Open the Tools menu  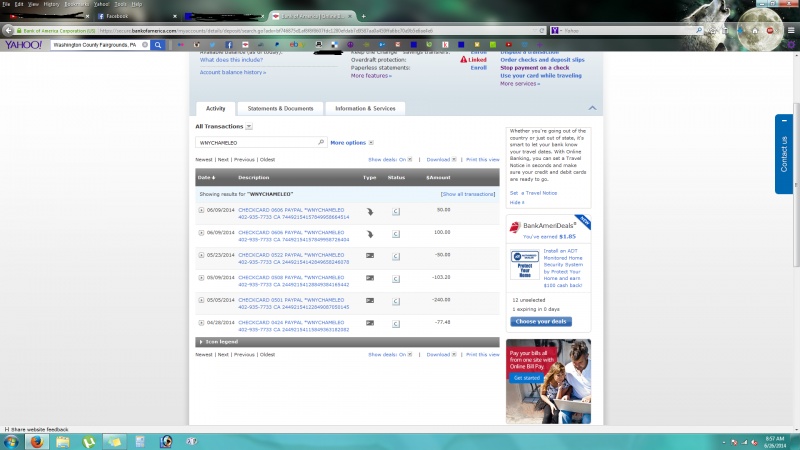point(120,4)
